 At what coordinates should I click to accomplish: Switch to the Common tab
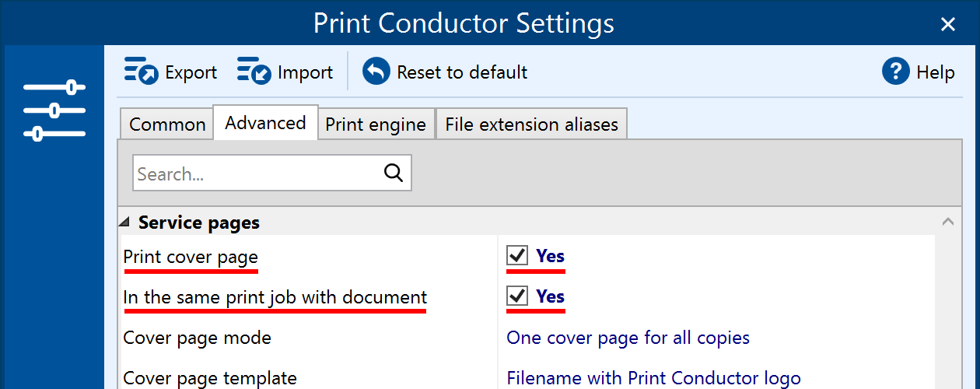tap(167, 124)
